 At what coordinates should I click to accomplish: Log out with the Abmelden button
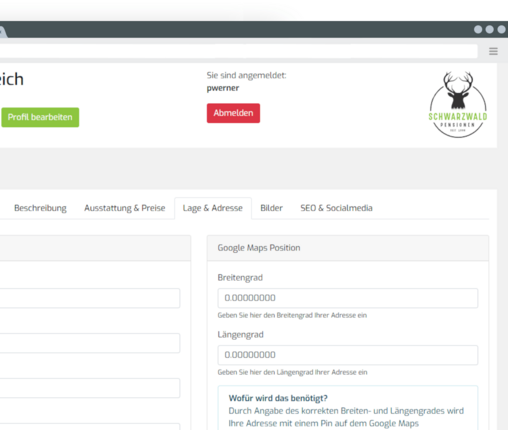(x=233, y=113)
